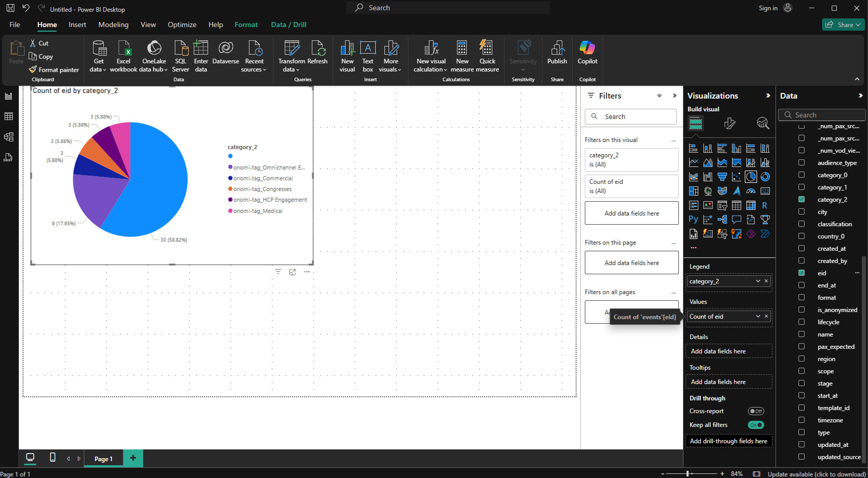This screenshot has height=478, width=868.
Task: Connect to SQL Server
Action: click(x=181, y=56)
